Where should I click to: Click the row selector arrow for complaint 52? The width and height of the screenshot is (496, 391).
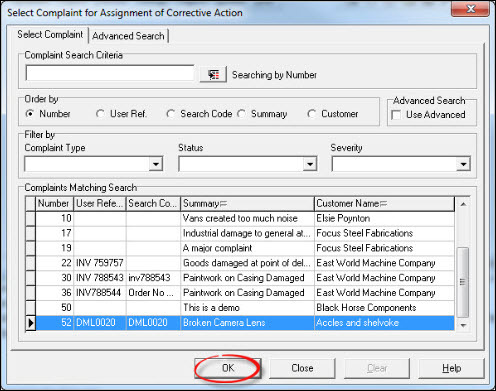(31, 323)
